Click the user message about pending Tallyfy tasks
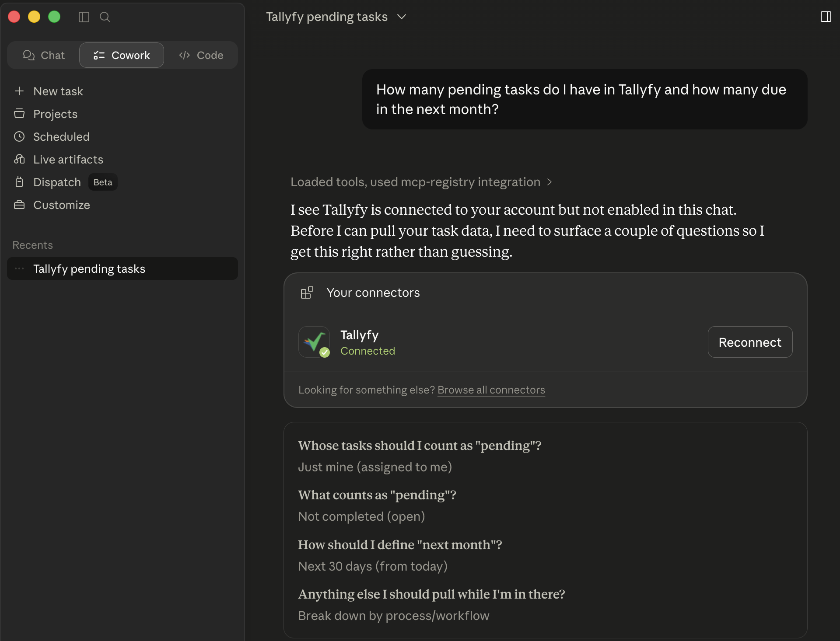The image size is (840, 641). coord(584,99)
